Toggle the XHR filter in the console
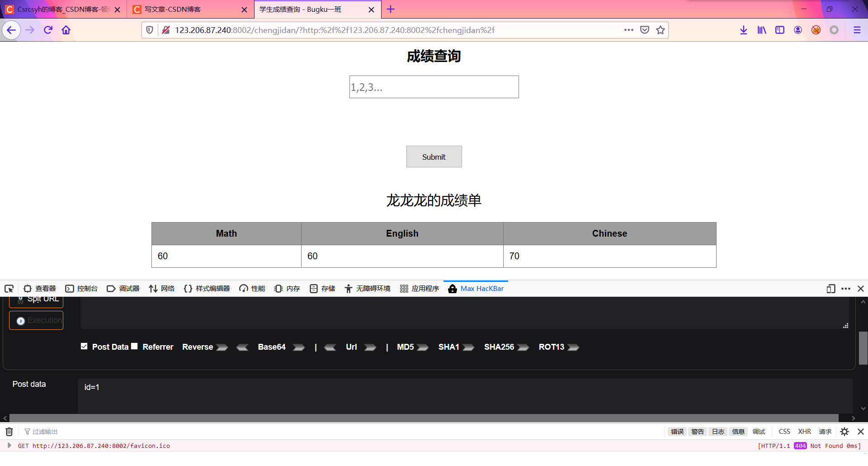The width and height of the screenshot is (868, 466). 804,432
